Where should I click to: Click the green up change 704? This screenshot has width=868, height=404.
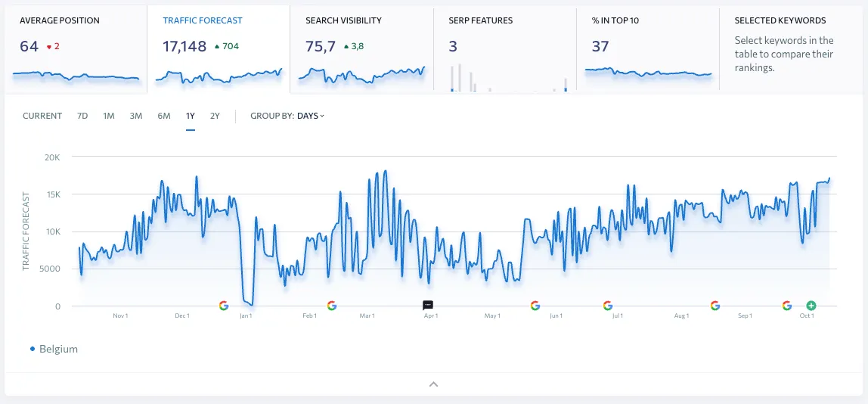pos(226,47)
